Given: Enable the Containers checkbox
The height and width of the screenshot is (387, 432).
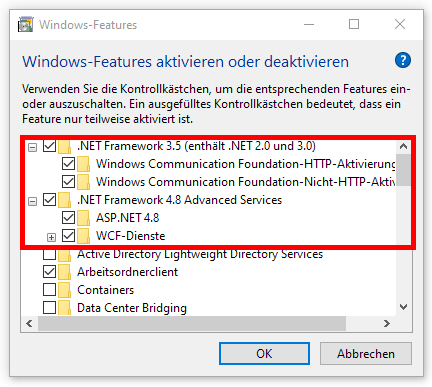Looking at the screenshot, I should [49, 290].
